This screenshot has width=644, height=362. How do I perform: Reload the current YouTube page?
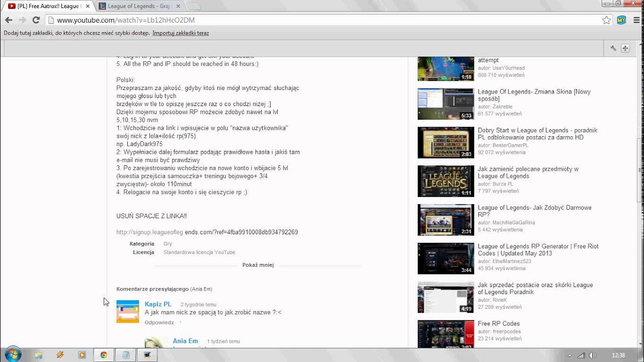coord(36,20)
